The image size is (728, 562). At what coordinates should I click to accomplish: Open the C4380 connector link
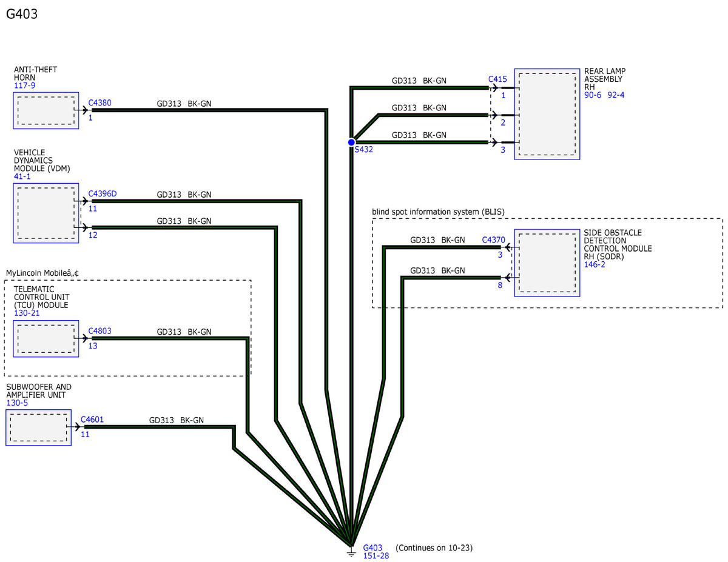[99, 103]
